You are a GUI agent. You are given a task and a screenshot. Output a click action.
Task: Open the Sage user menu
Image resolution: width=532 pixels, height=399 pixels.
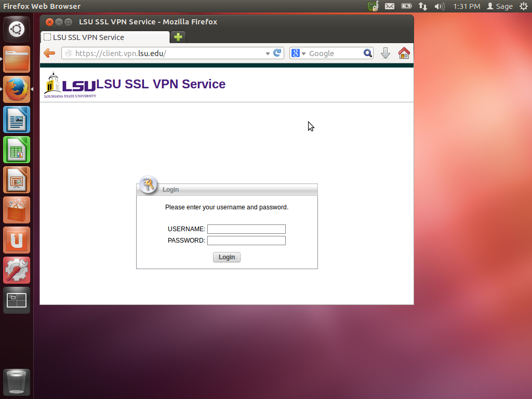pos(500,6)
